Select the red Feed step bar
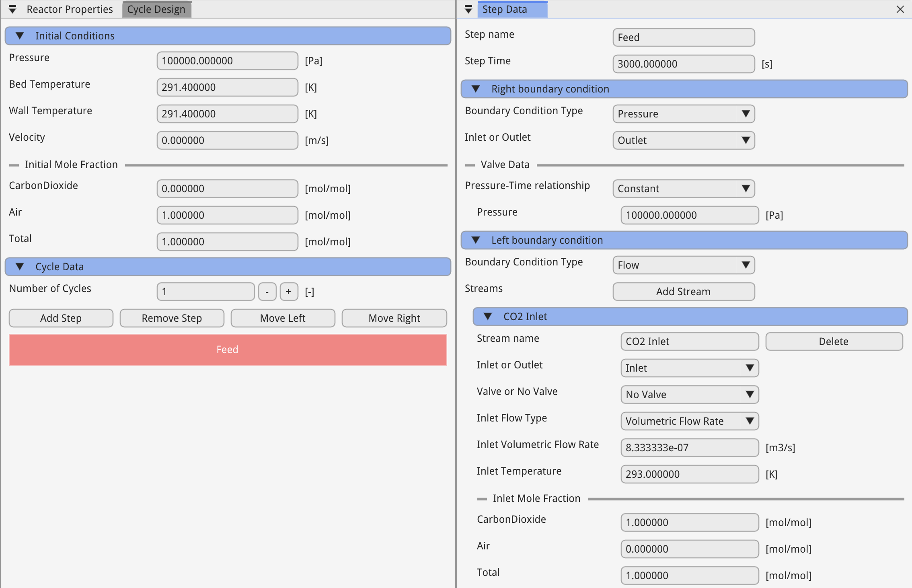The height and width of the screenshot is (588, 912). click(x=228, y=350)
